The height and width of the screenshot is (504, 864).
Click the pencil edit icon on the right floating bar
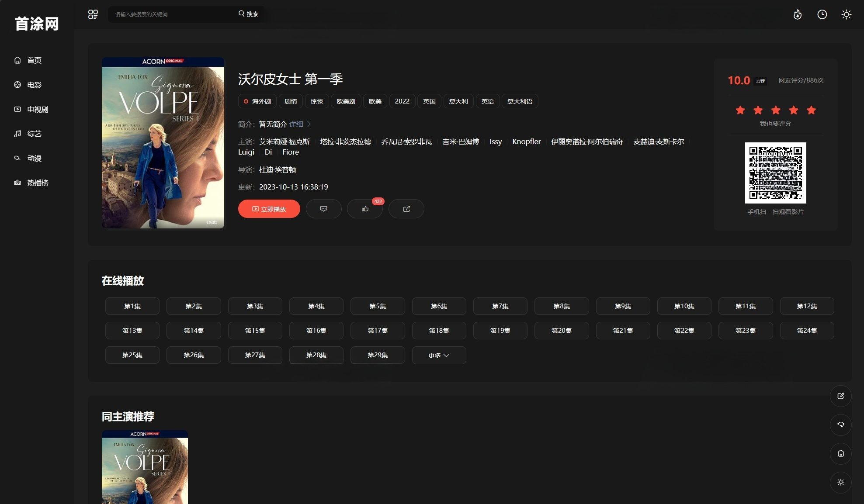[x=840, y=396]
